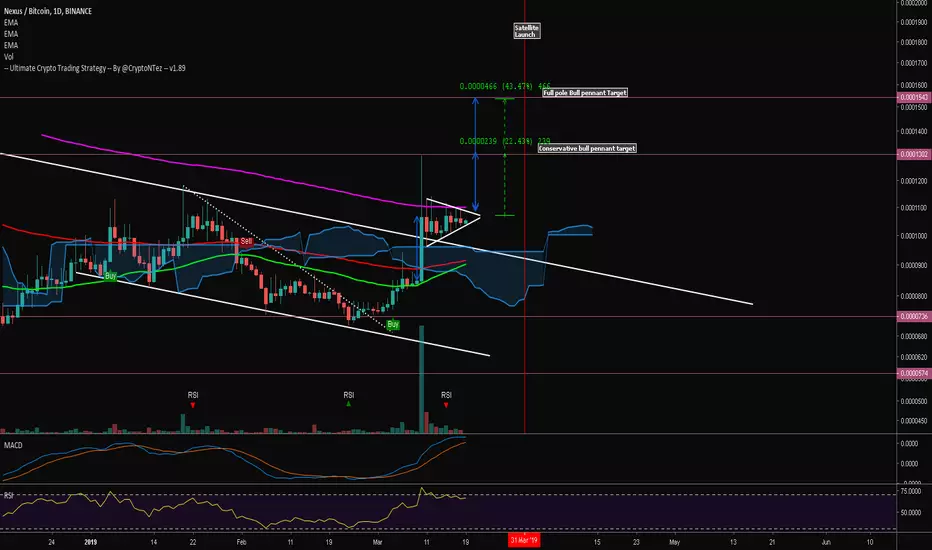Viewport: 932px width, 550px height.
Task: Click the green Buy marker at late-February low
Action: coord(393,325)
